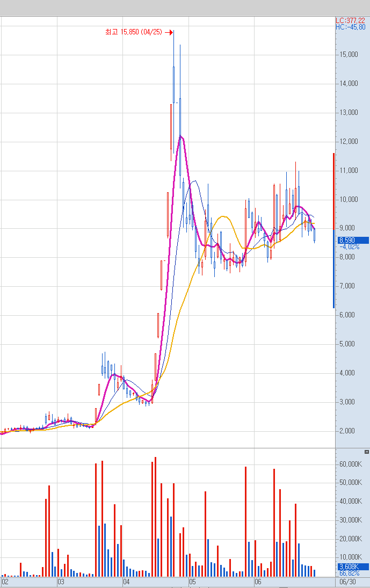Click the 11,000 price axis label

coord(349,170)
